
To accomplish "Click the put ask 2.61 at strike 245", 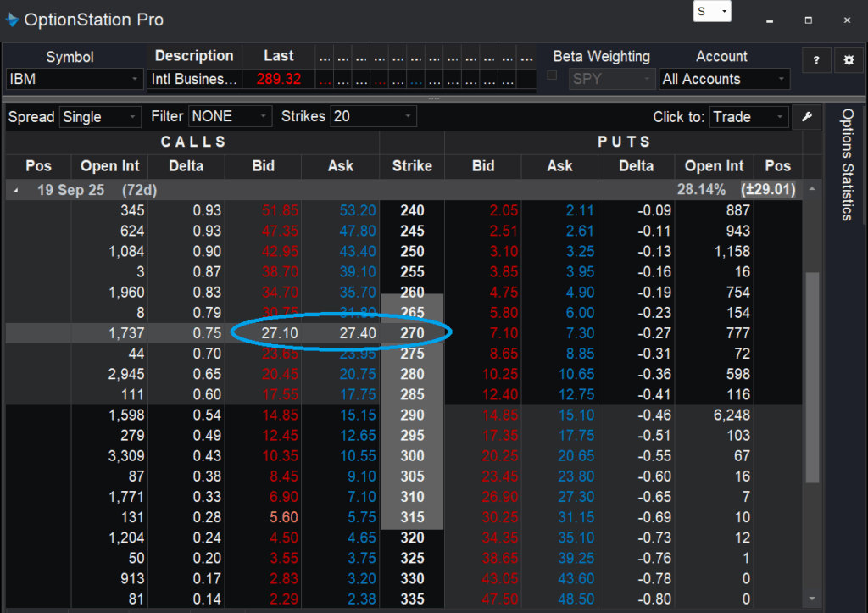I will pyautogui.click(x=580, y=231).
